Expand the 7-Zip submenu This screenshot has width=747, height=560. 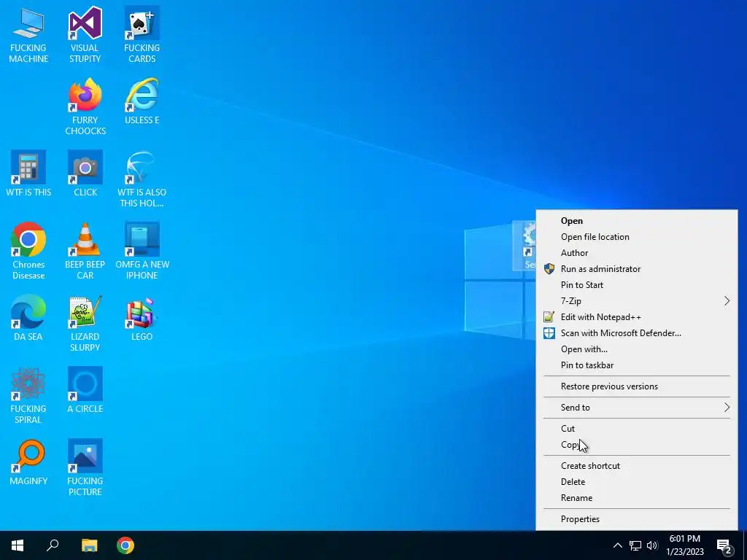point(636,301)
